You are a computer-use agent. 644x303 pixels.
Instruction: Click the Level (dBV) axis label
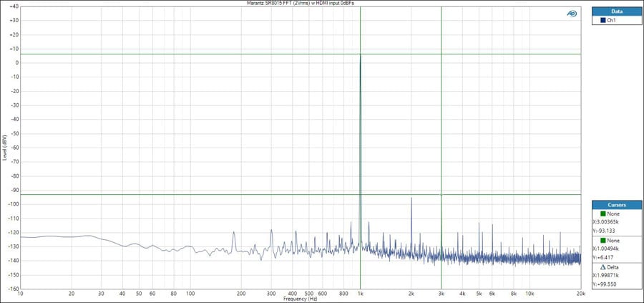(x=4, y=146)
